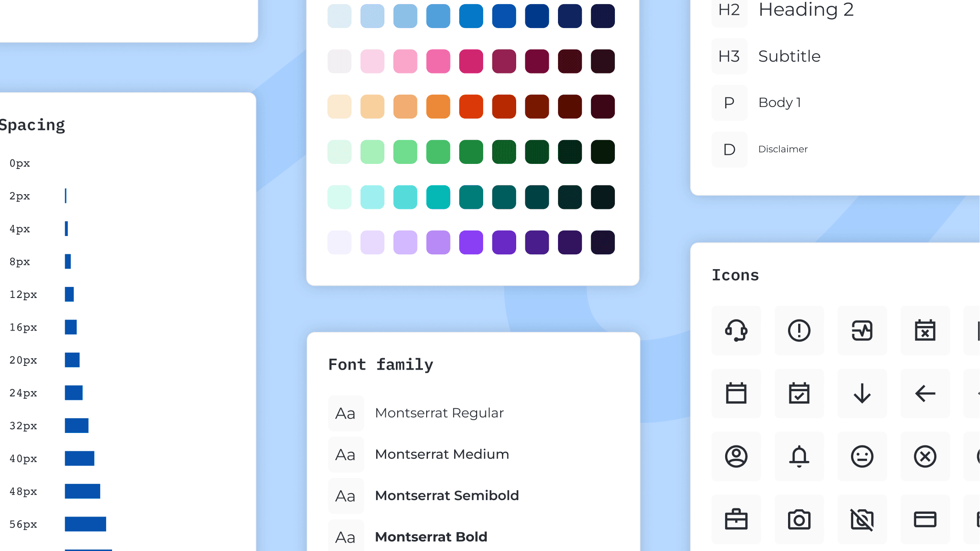The image size is (980, 551).
Task: Click the "Heading 2" typography sample
Action: pyautogui.click(x=806, y=10)
